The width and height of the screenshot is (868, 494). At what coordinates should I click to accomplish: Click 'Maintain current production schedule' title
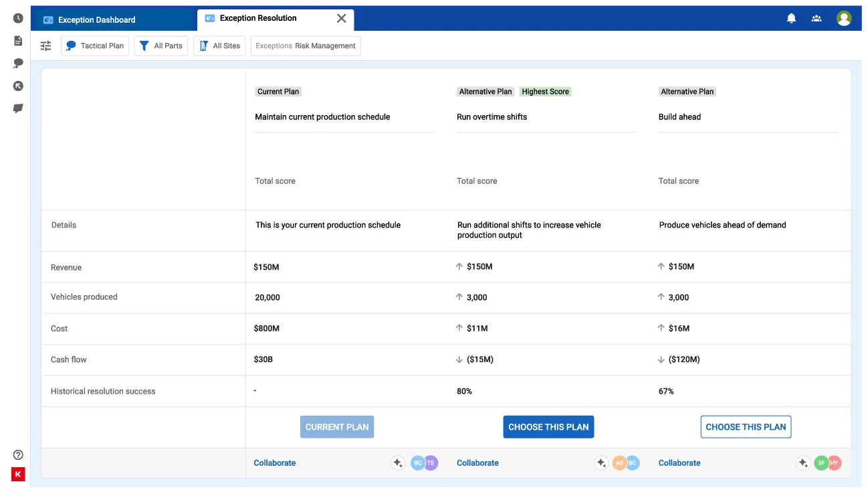(x=322, y=116)
